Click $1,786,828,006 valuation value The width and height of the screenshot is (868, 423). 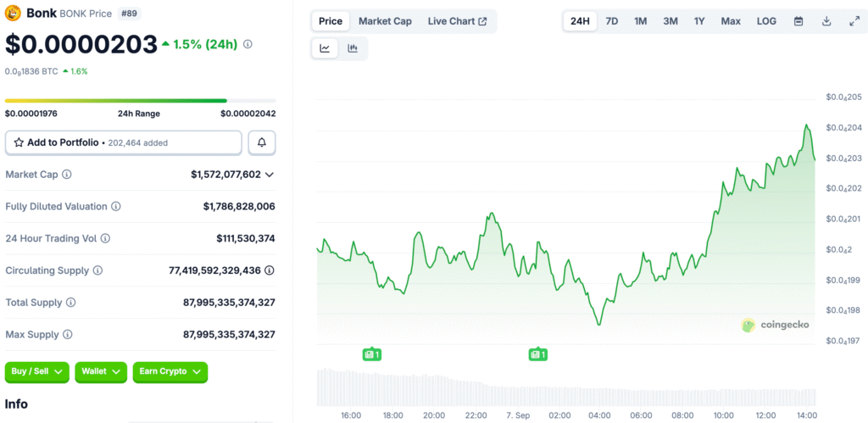click(239, 207)
